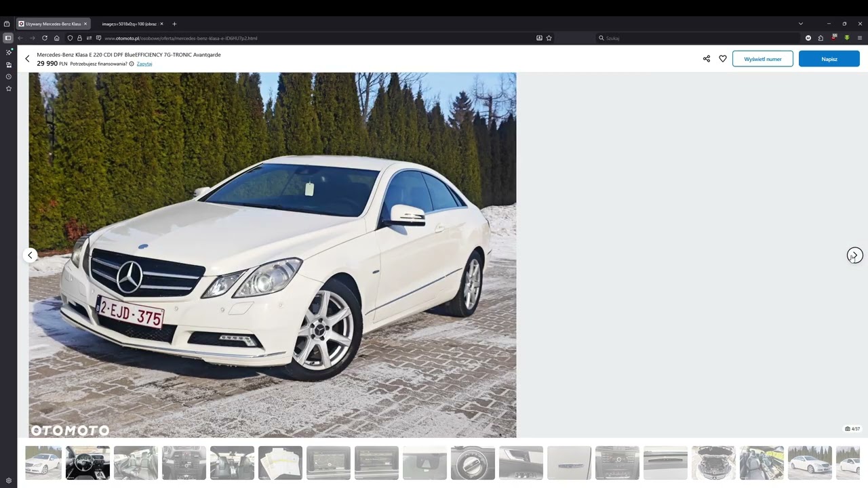Image resolution: width=868 pixels, height=488 pixels.
Task: Switch to the Używany Mercedes-Benz Klasa tab
Action: (53, 24)
